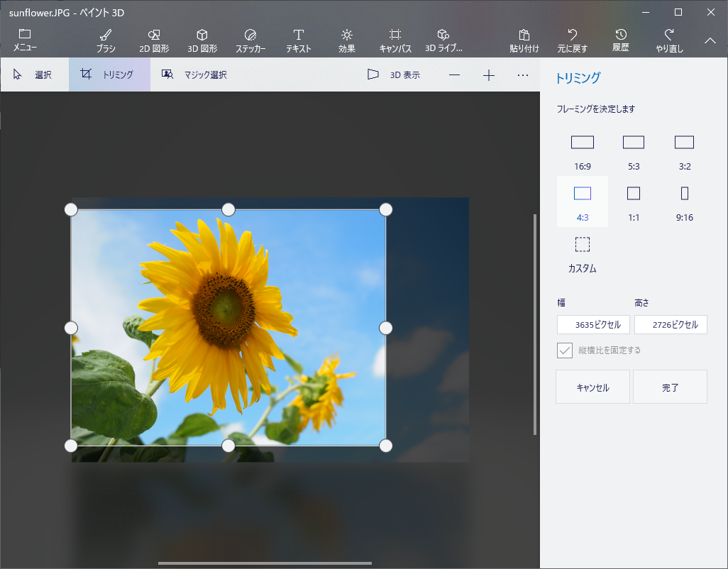
Task: Switch to Magic Select (マジック選択) tab
Action: click(194, 74)
